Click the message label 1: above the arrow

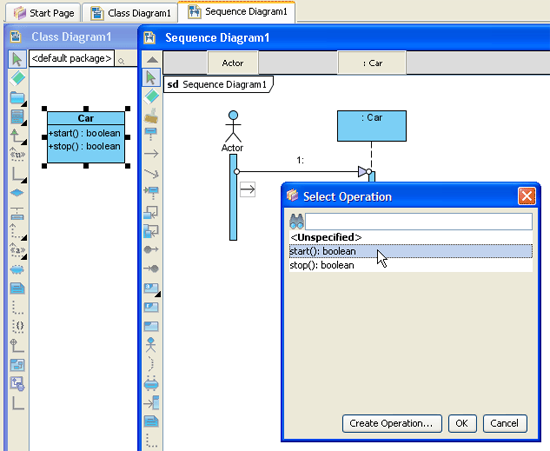click(300, 160)
